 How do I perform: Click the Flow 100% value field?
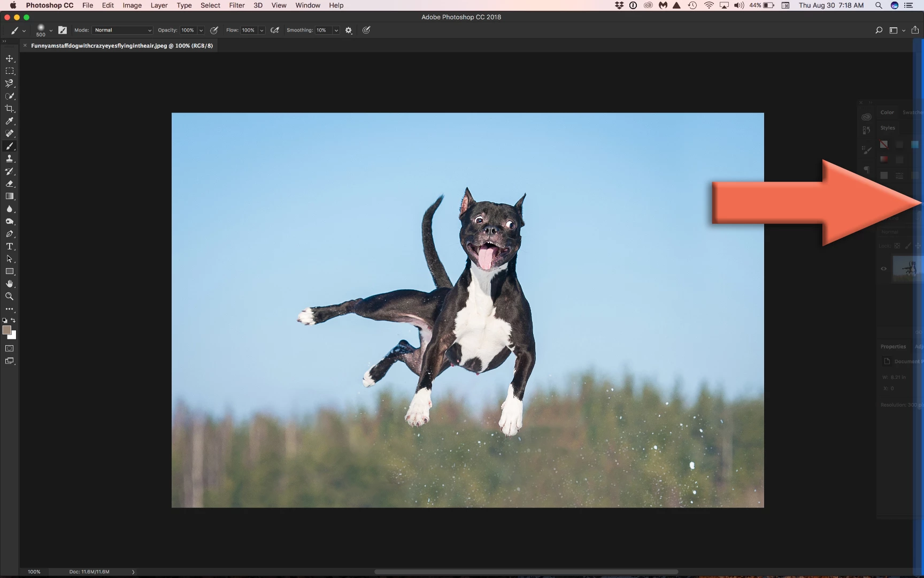[x=249, y=31]
